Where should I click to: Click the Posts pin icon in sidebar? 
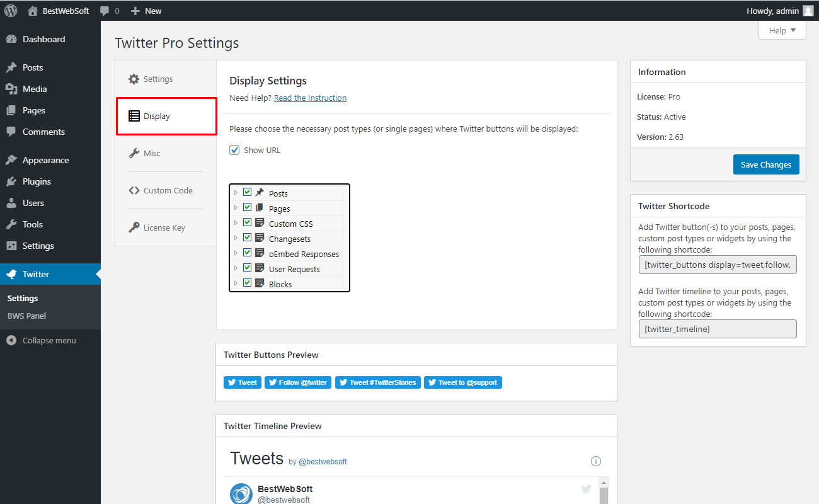coord(11,67)
